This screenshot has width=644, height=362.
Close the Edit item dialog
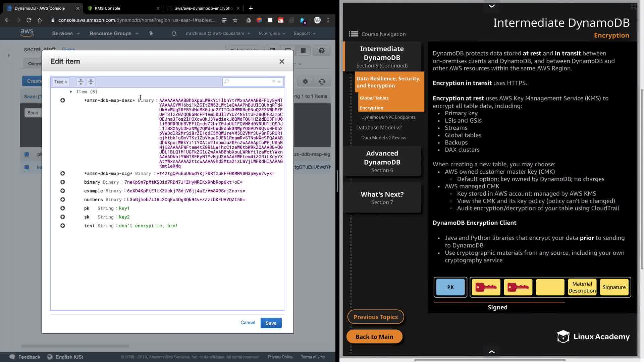click(282, 61)
